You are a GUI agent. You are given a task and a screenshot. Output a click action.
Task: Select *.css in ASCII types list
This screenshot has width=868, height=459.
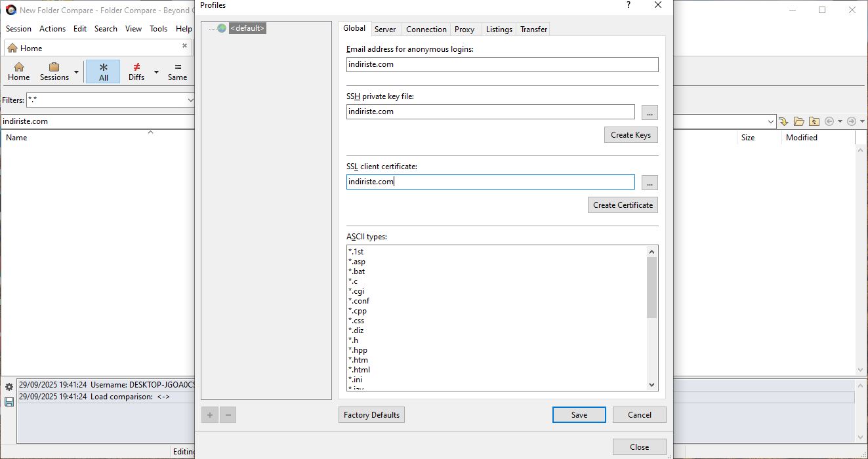coord(356,321)
